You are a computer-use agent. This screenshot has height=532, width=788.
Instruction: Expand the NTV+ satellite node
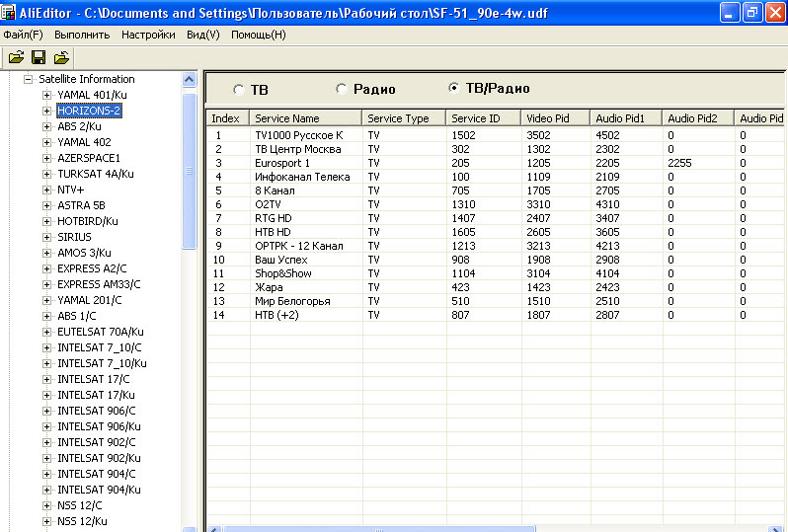pyautogui.click(x=46, y=190)
